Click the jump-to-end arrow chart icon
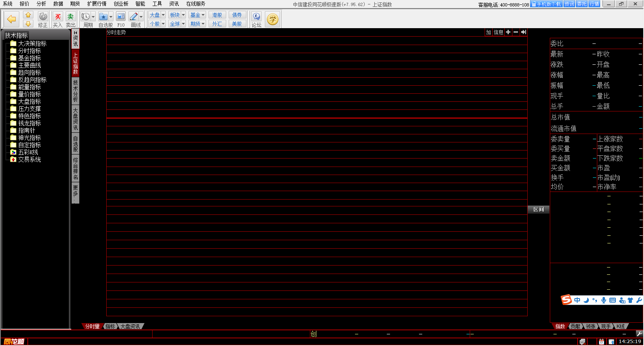The image size is (644, 346). tap(524, 32)
